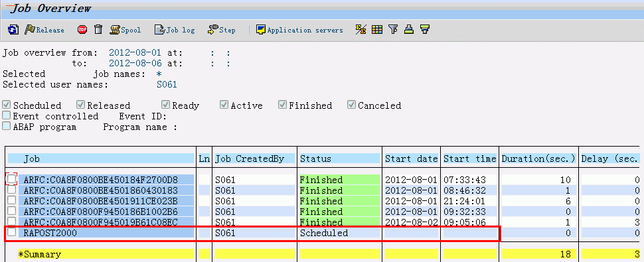This screenshot has width=644, height=262.
Task: Click the *Summary row label
Action: click(x=39, y=254)
